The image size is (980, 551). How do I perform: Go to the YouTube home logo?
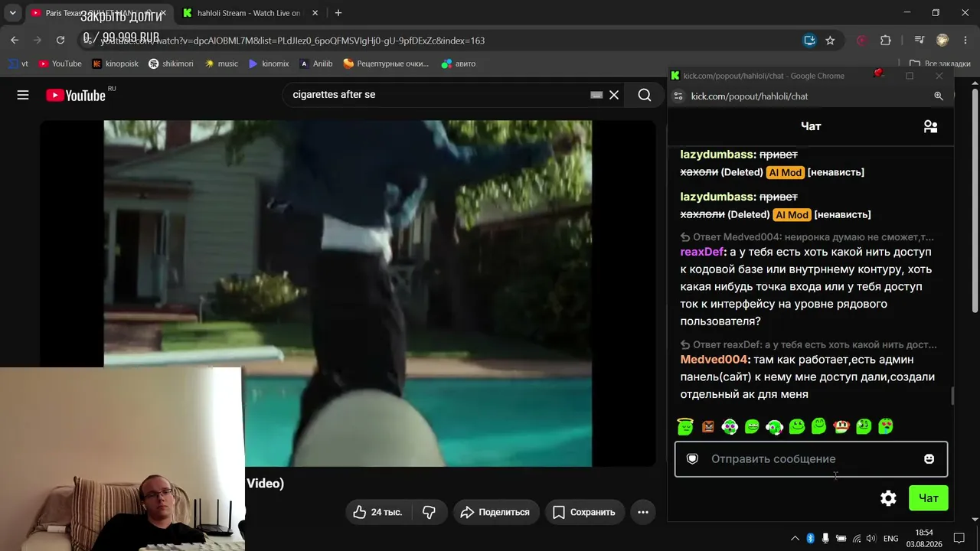pyautogui.click(x=76, y=95)
